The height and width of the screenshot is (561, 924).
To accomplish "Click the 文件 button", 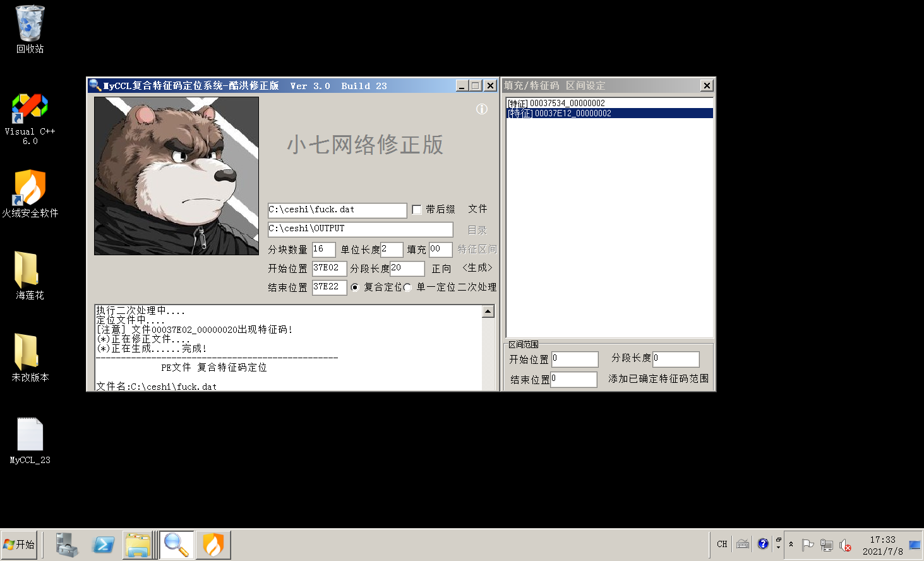I will (x=477, y=209).
